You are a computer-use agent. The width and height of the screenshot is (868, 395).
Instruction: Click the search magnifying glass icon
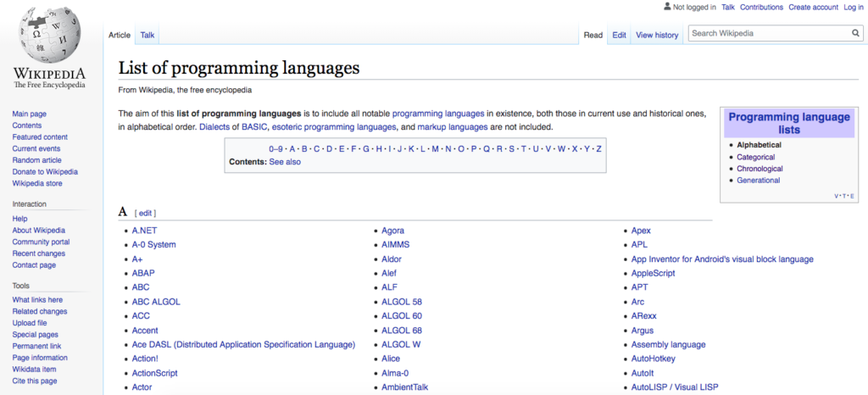click(856, 34)
